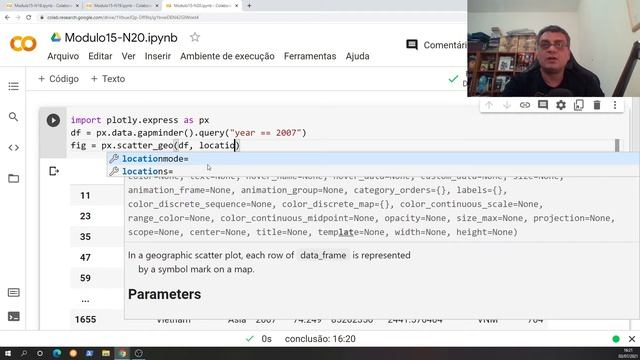The image size is (640, 360).
Task: Open Microsoft Edge from taskbar
Action: [57, 353]
